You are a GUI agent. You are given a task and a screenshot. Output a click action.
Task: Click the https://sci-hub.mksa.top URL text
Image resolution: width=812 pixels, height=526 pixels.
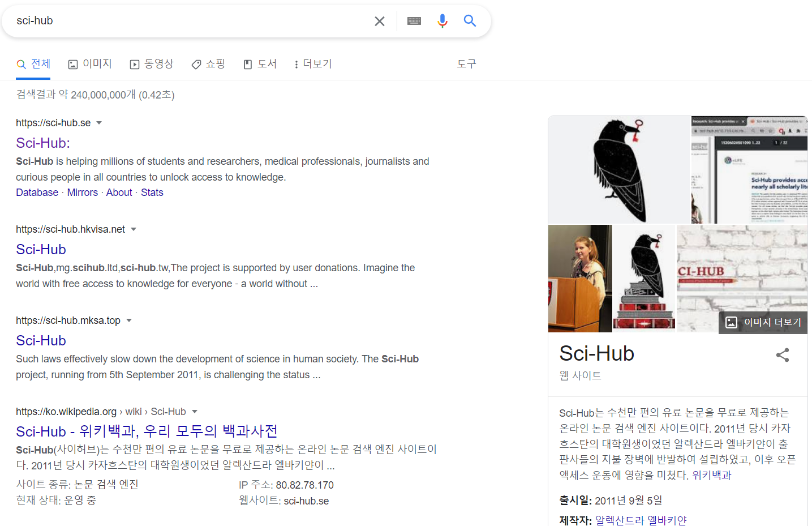(68, 320)
